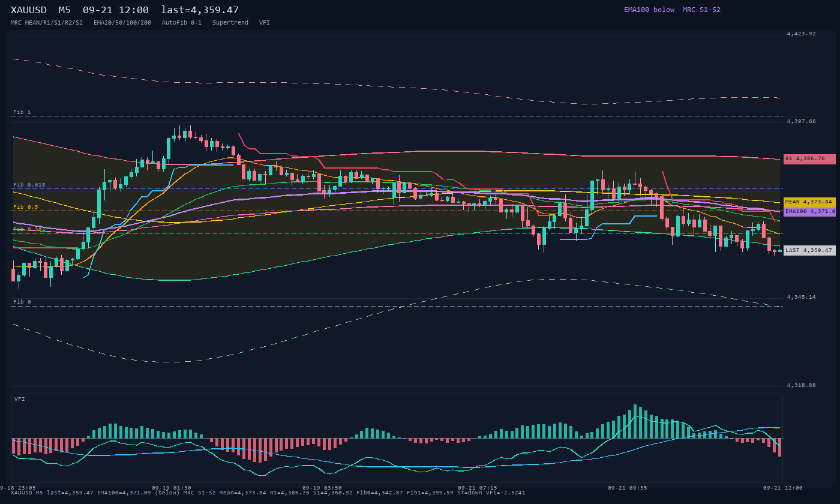Select 'EMA20/50/100/200' in the indicator legend
840x504 pixels.
pyautogui.click(x=122, y=23)
